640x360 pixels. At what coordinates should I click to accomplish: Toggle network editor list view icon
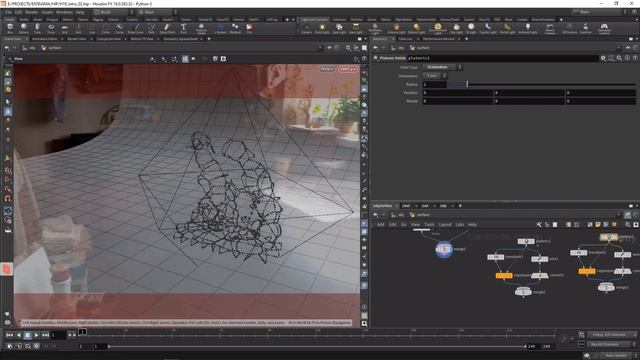[555, 224]
